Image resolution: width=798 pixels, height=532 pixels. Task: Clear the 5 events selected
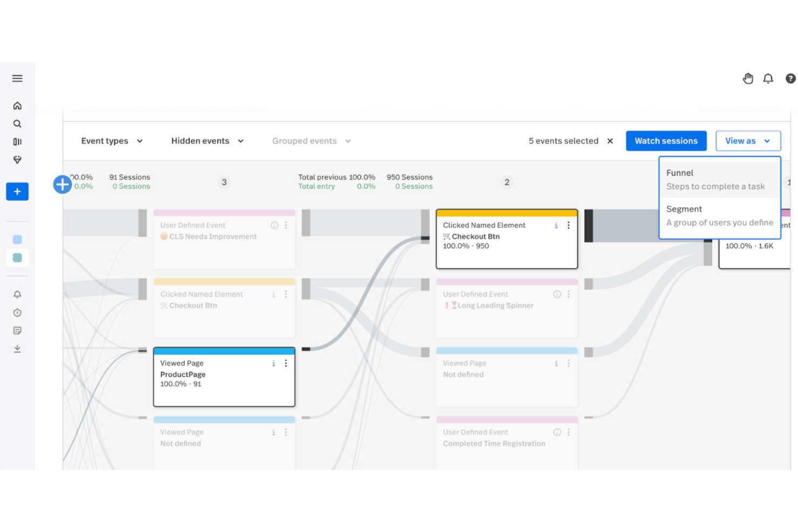click(610, 141)
